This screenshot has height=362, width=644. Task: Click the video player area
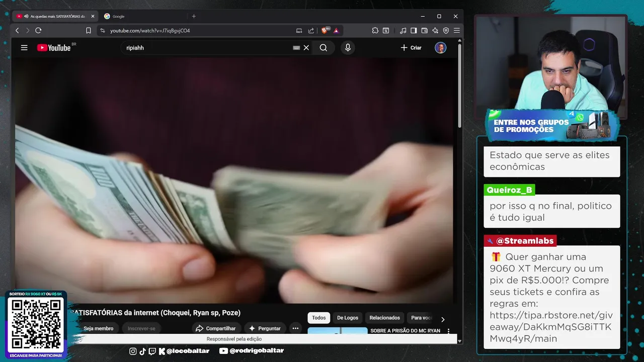234,181
